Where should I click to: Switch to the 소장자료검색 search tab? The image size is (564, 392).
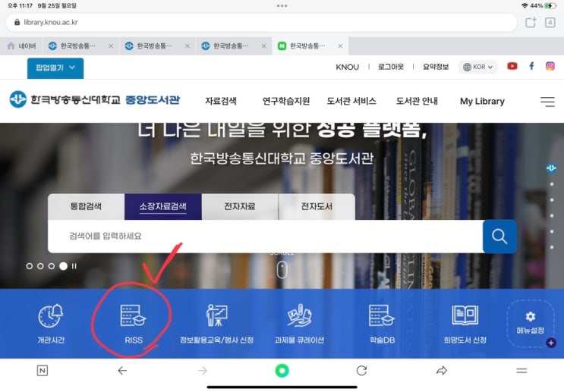coord(163,206)
